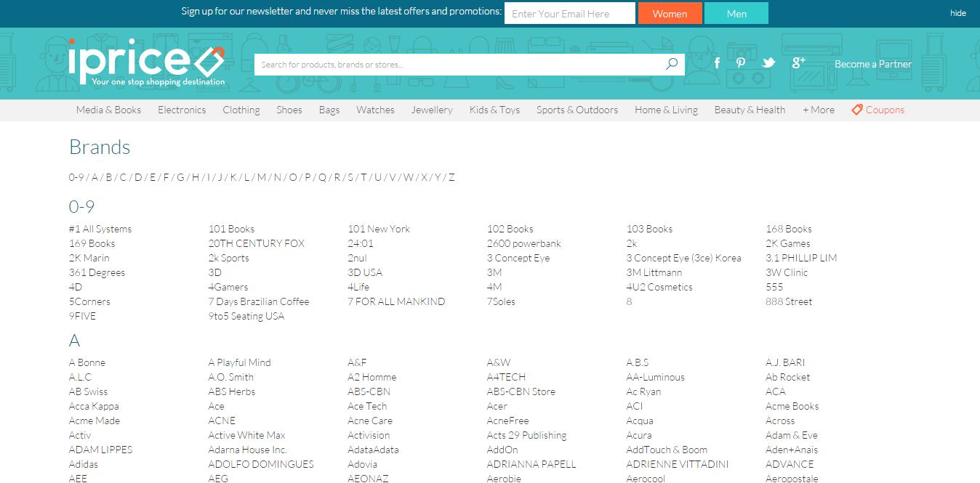This screenshot has height=483, width=980.
Task: Open the 20TH CENTURY FOX brand
Action: click(256, 243)
